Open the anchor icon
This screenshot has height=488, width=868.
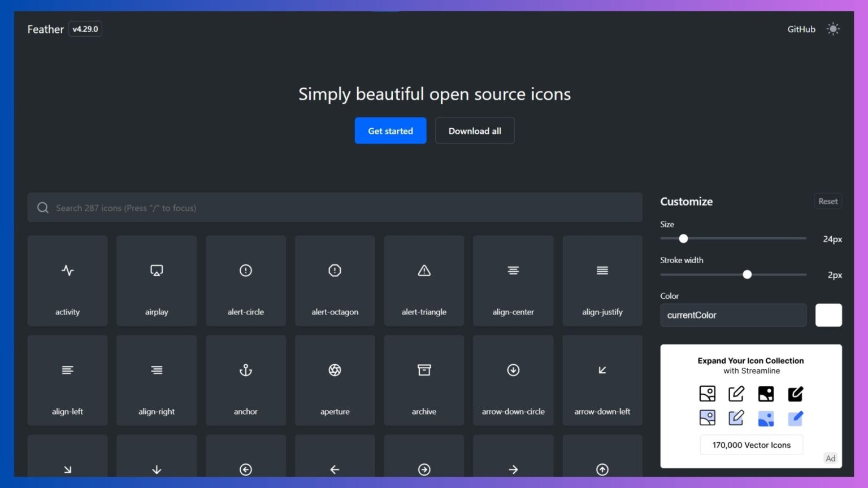[x=245, y=380]
